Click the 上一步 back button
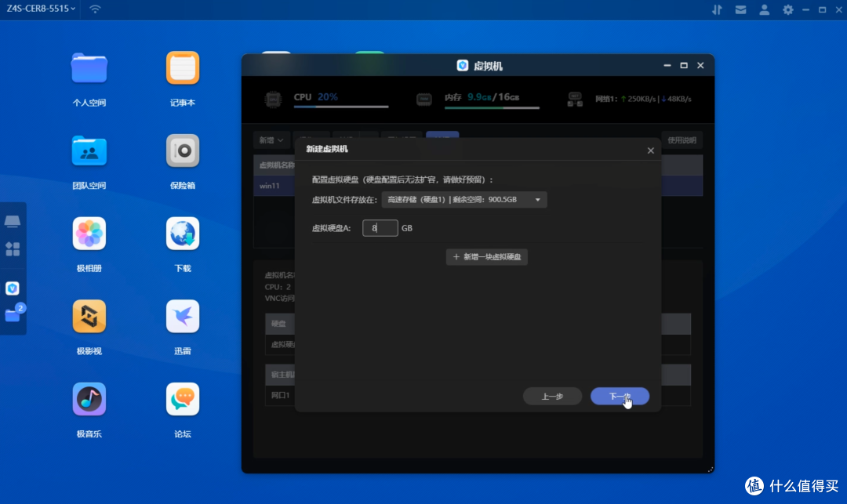The height and width of the screenshot is (504, 847). (552, 397)
